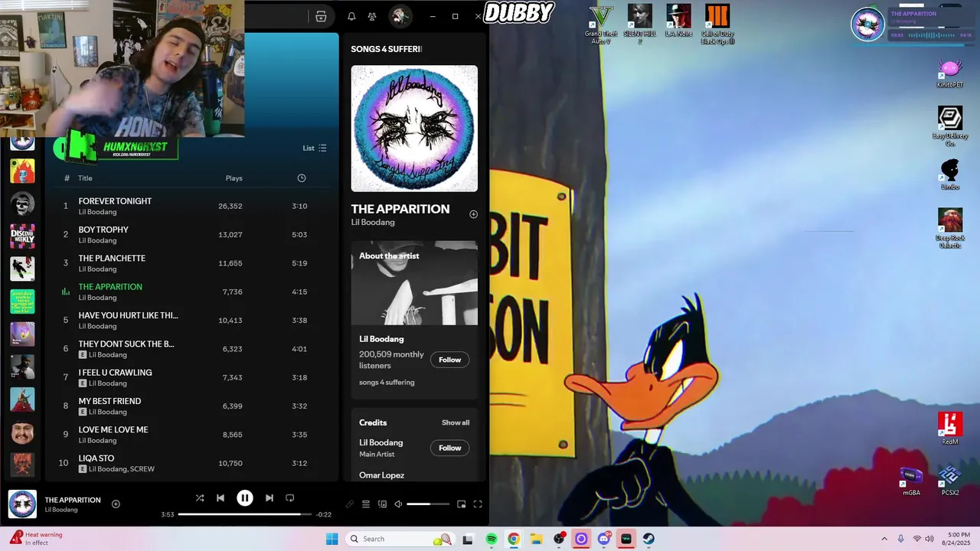This screenshot has height=551, width=980.
Task: Seek on the song progress bar
Action: coord(245,514)
